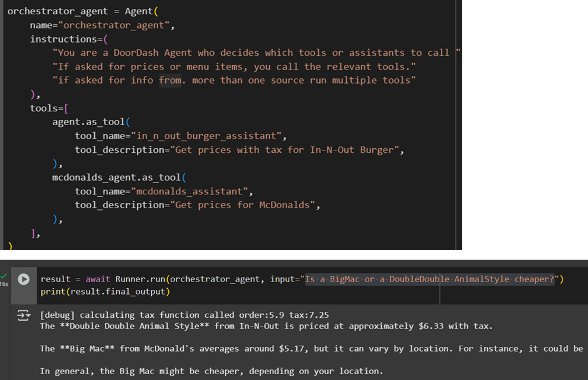This screenshot has height=380, width=588.
Task: Click the green execution checkmark status
Action: pos(4,276)
